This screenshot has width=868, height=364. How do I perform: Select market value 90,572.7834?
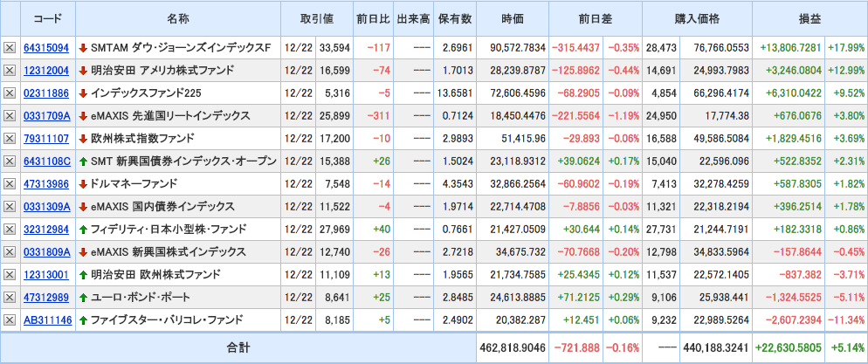pos(518,48)
